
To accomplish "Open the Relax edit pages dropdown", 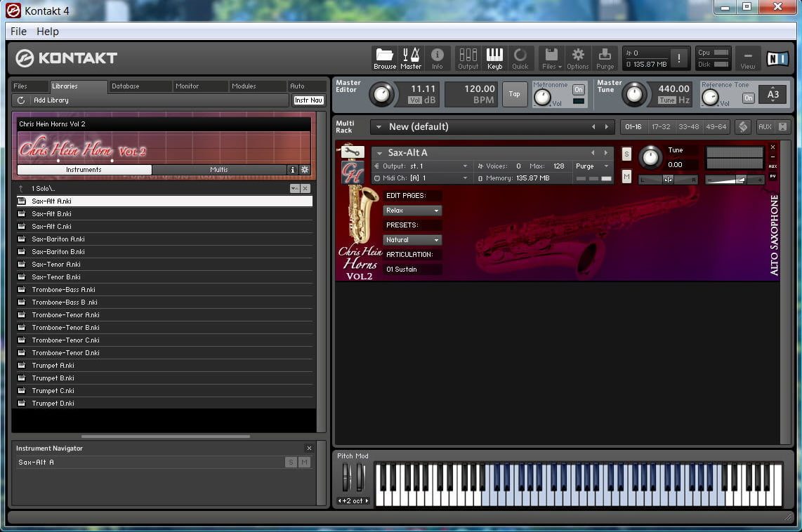I will pos(412,211).
